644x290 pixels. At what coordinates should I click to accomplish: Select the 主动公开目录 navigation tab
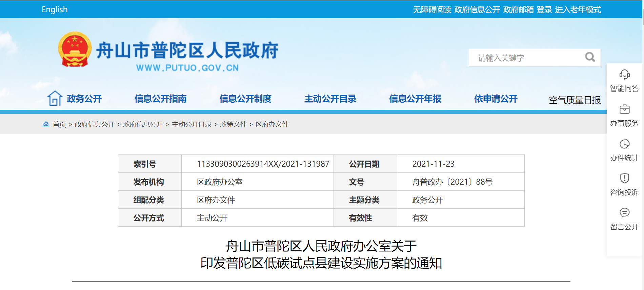coord(330,99)
